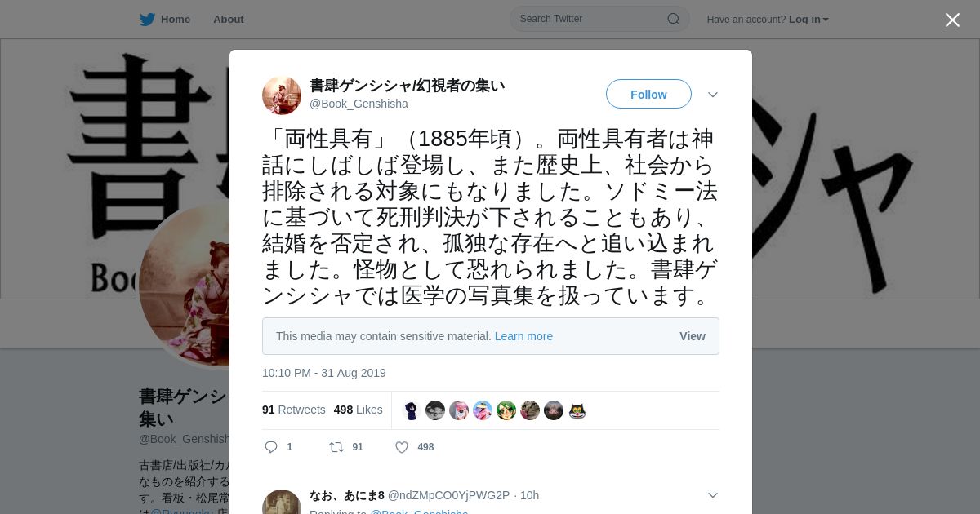Follow the @Book_Genshisha account
The height and width of the screenshot is (514, 980).
[x=648, y=95]
